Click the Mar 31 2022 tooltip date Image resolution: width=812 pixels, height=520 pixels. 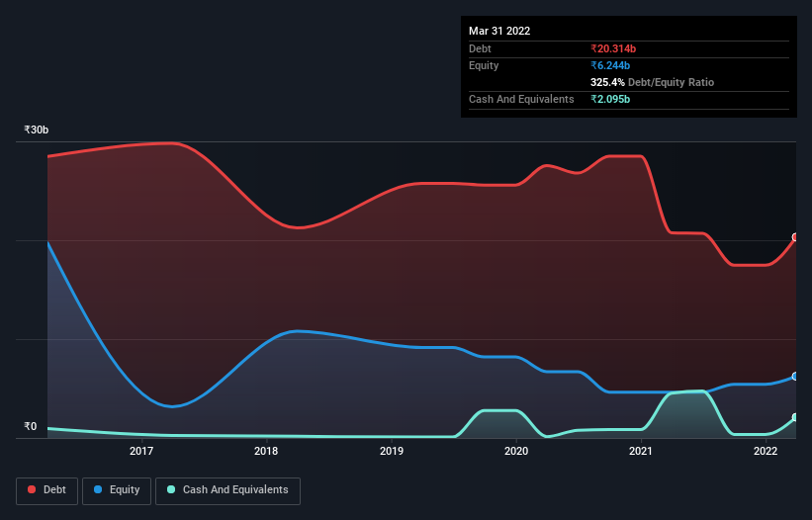[499, 31]
